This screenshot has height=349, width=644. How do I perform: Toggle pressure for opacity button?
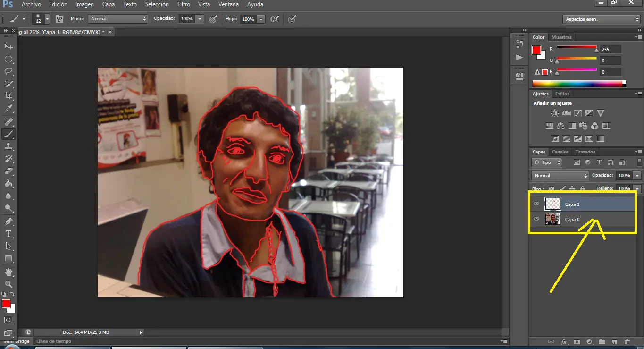point(213,19)
